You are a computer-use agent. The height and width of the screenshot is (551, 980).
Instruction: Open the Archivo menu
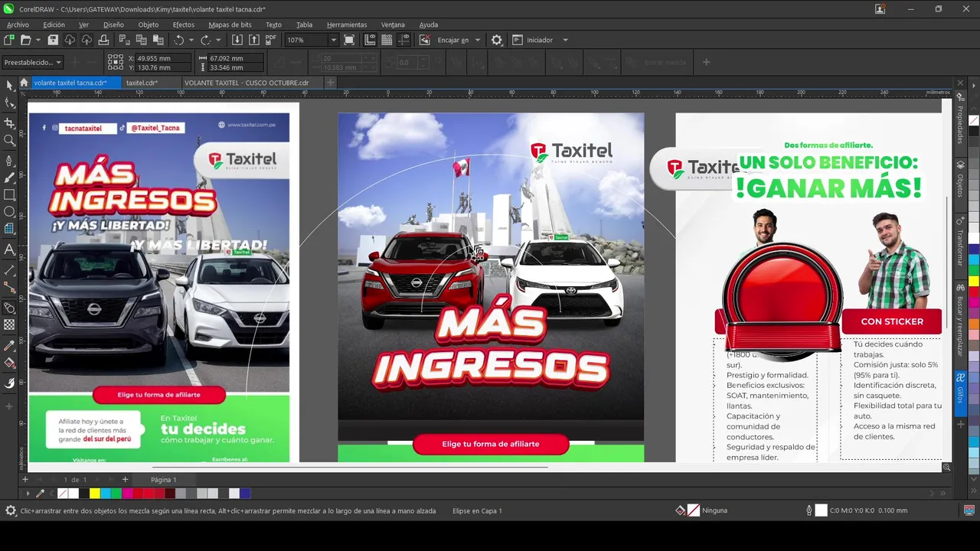coord(18,24)
